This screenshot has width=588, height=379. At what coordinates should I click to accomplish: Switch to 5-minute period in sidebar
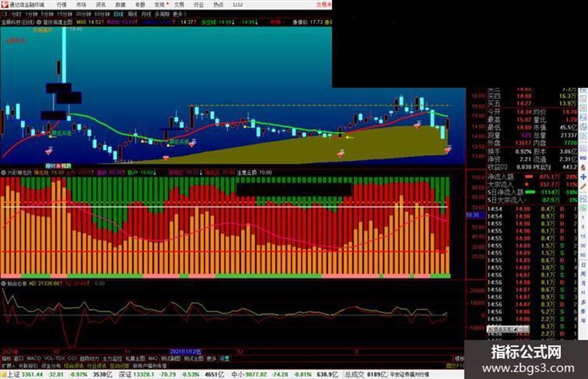point(583,227)
